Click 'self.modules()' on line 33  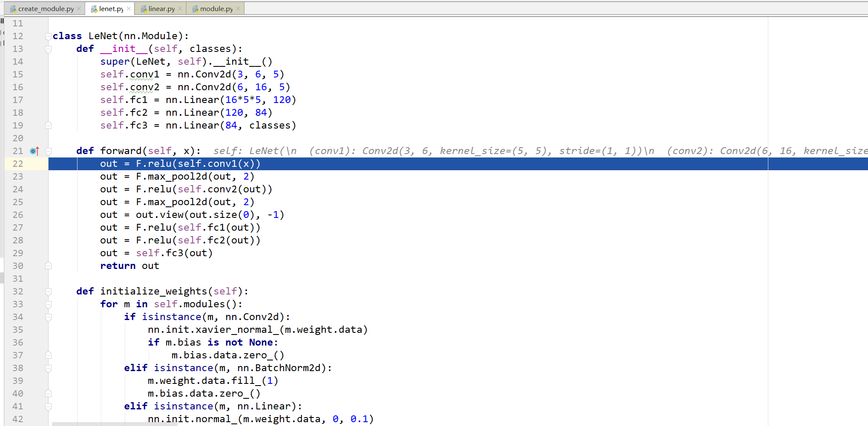pyautogui.click(x=195, y=304)
